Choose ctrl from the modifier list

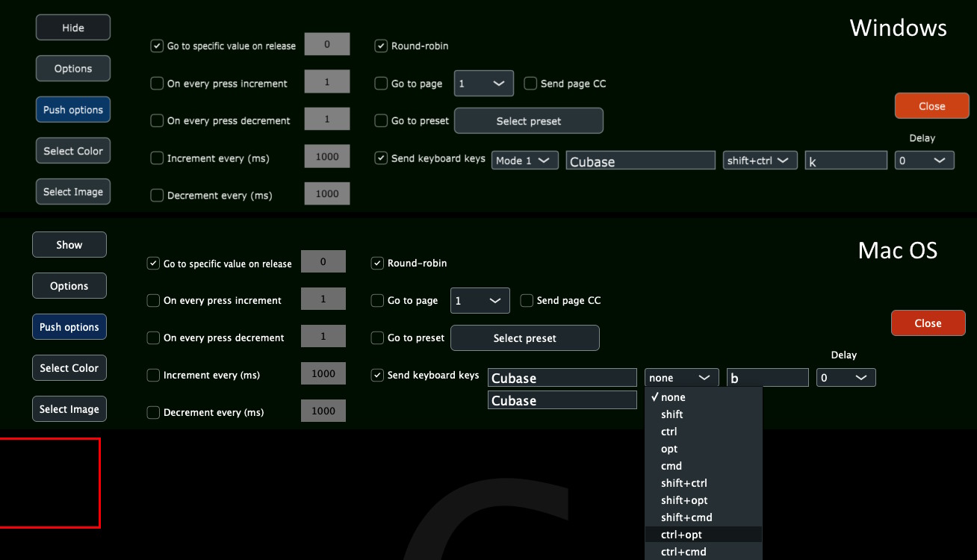704,432
